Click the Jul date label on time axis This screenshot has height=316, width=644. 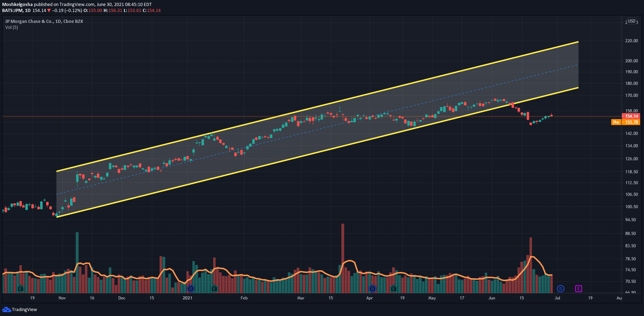point(557,298)
